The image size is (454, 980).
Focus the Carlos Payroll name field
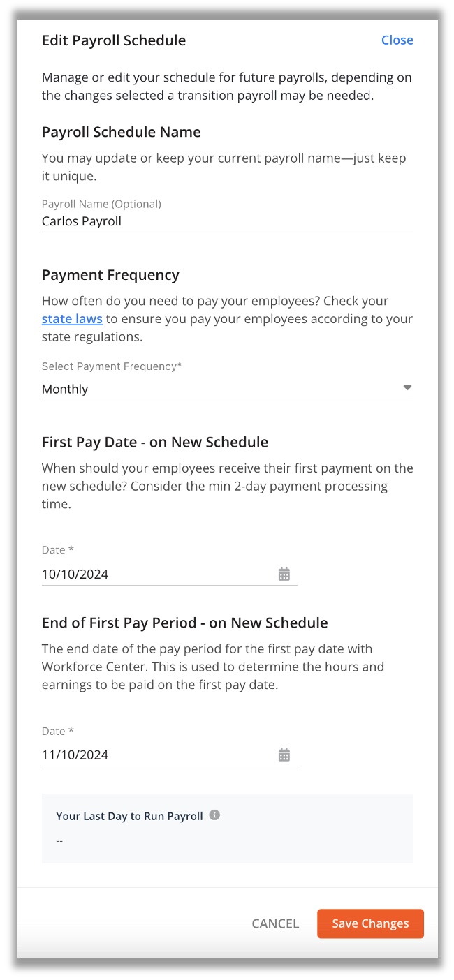(228, 221)
